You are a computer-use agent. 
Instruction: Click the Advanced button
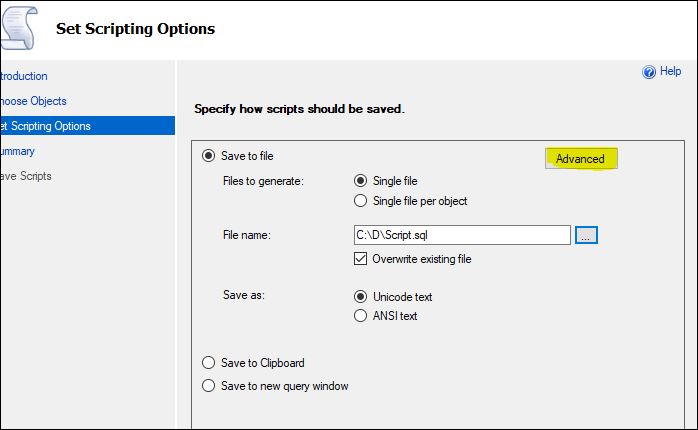point(580,159)
